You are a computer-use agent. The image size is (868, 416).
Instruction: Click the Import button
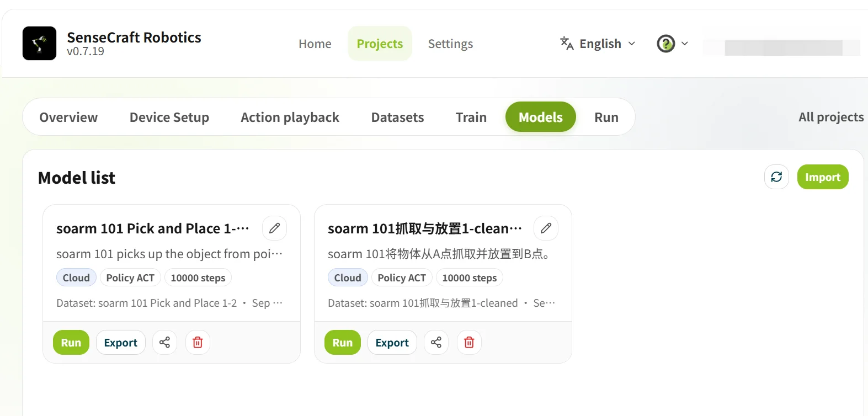point(823,177)
